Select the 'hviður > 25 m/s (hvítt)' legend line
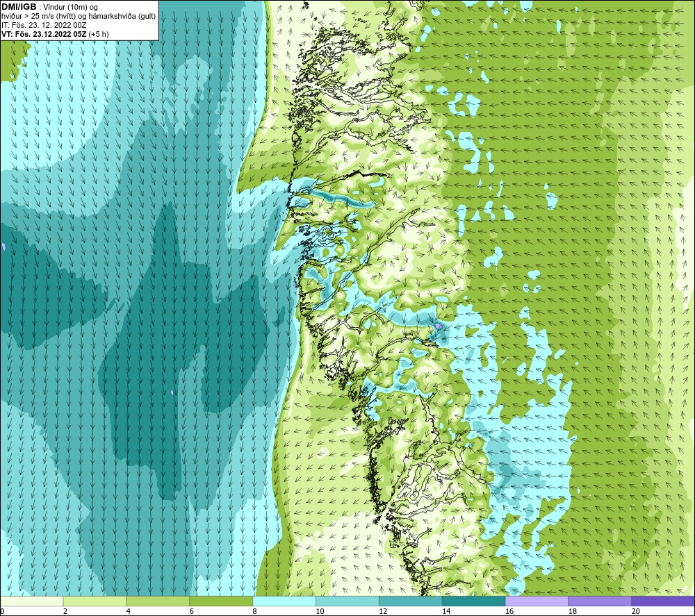695x616 pixels. 79,17
